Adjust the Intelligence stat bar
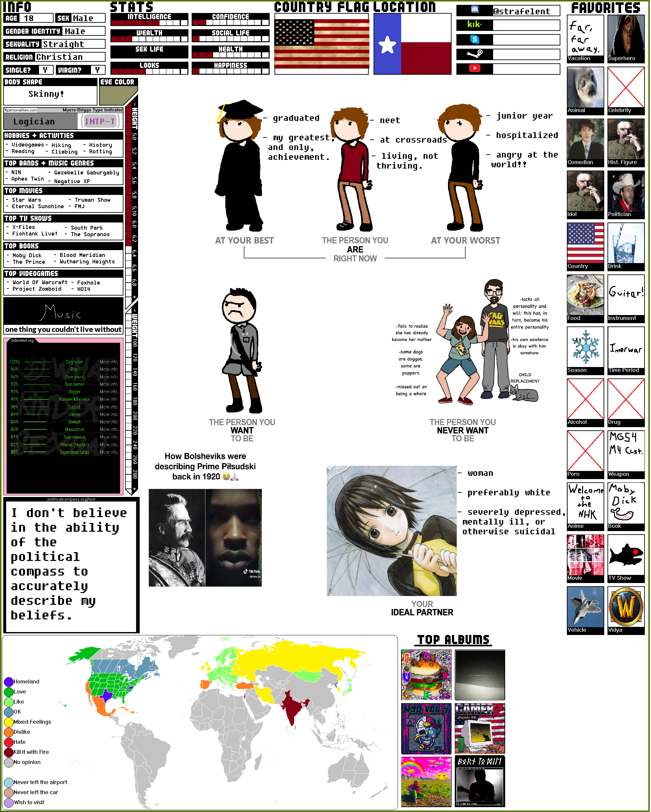Screen dimensions: 651x812 (x=149, y=23)
